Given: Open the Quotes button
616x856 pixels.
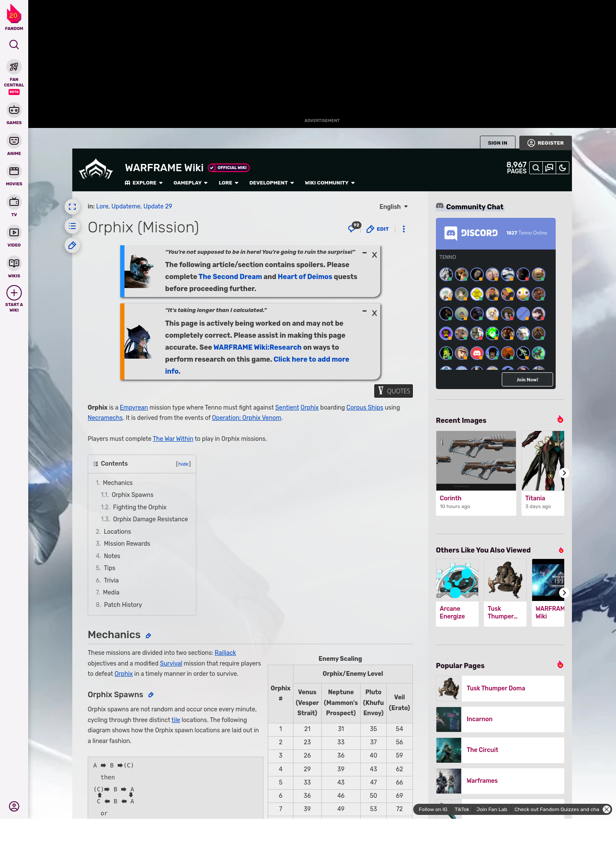Looking at the screenshot, I should click(394, 391).
